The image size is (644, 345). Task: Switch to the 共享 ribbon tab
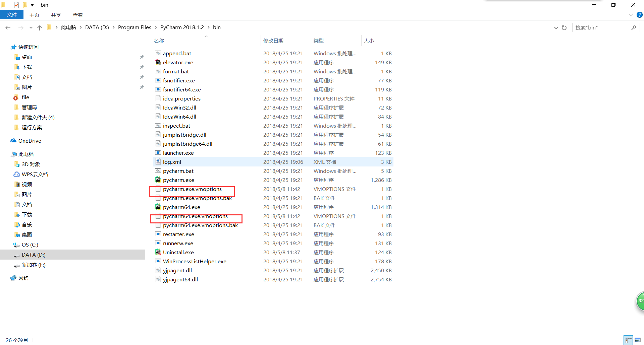point(56,15)
